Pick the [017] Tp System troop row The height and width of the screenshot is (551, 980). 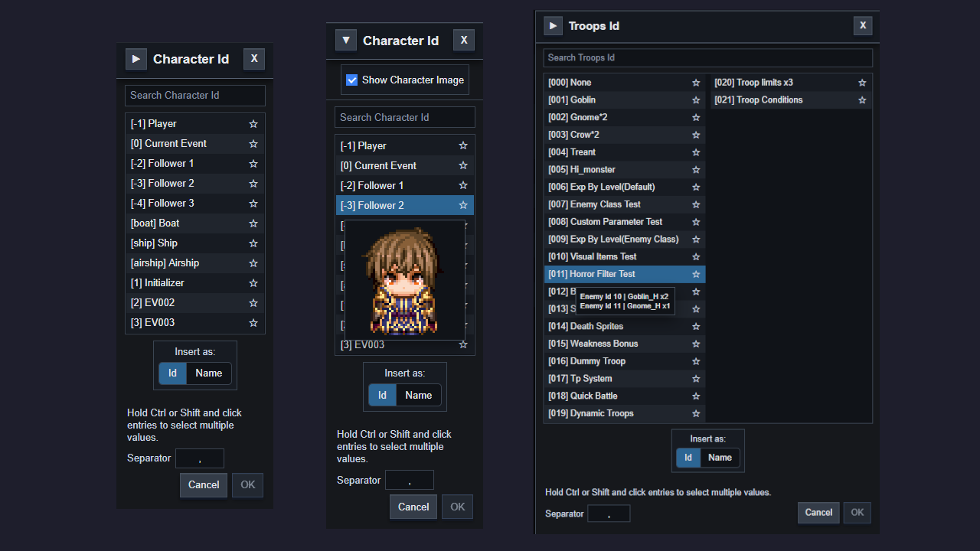pyautogui.click(x=625, y=379)
